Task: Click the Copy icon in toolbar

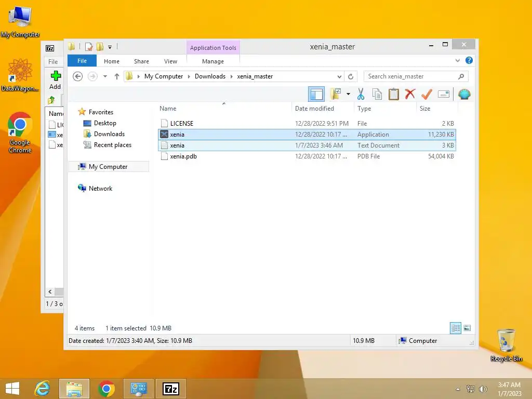Action: click(x=377, y=94)
